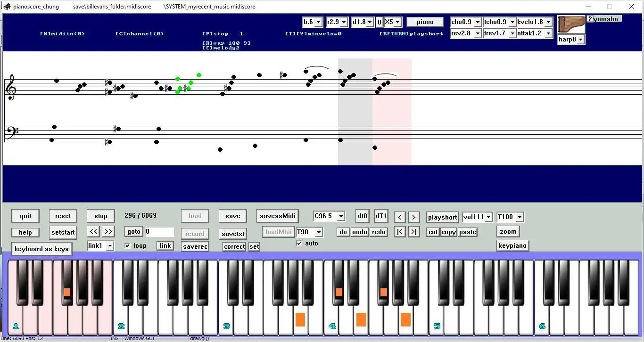Redo the last action
The height and width of the screenshot is (342, 644).
click(x=379, y=232)
